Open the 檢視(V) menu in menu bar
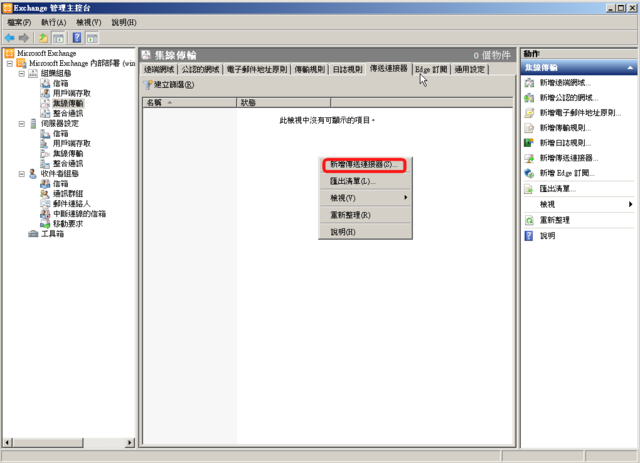 click(x=89, y=22)
